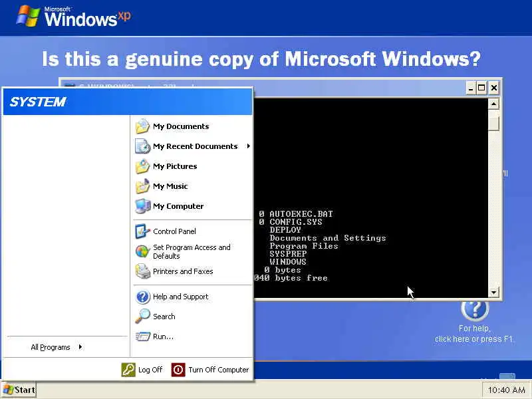Click the Run dialog icon
Viewport: 532px width, 399px height.
142,336
